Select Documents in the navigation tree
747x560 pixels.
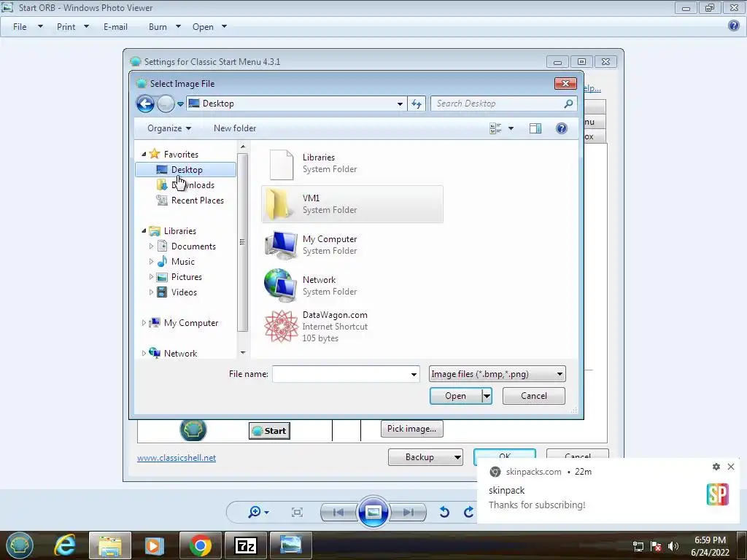(x=193, y=246)
